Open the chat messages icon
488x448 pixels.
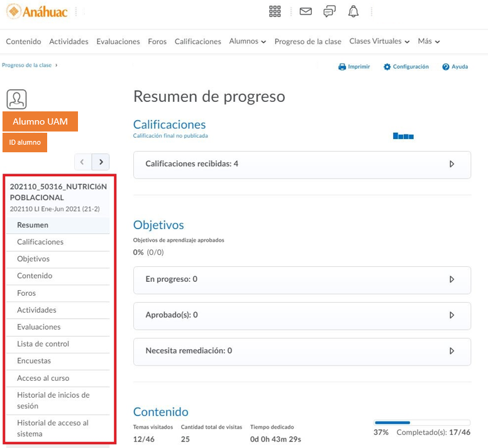pos(329,11)
